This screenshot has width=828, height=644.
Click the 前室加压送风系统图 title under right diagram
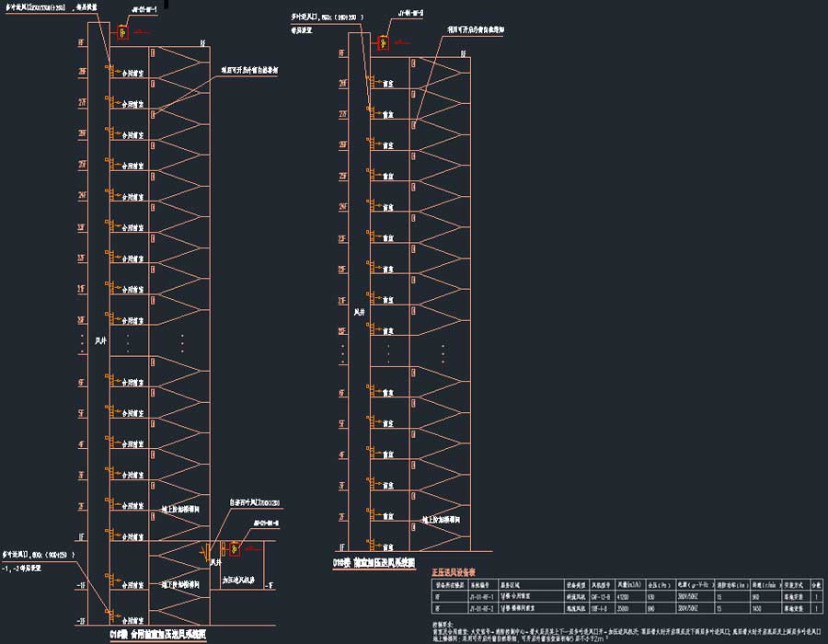373,561
